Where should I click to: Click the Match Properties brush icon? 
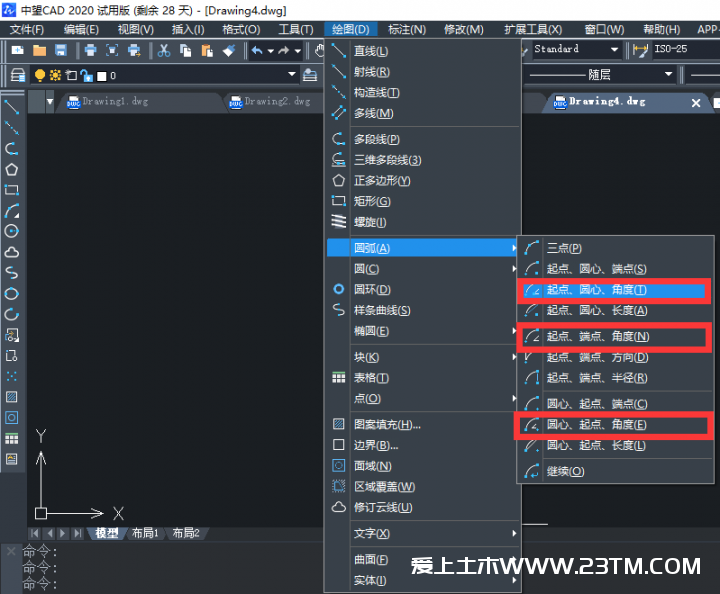pos(229,50)
